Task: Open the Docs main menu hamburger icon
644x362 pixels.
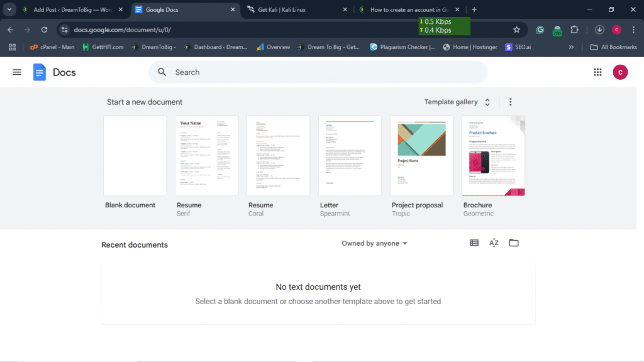Action: point(17,72)
